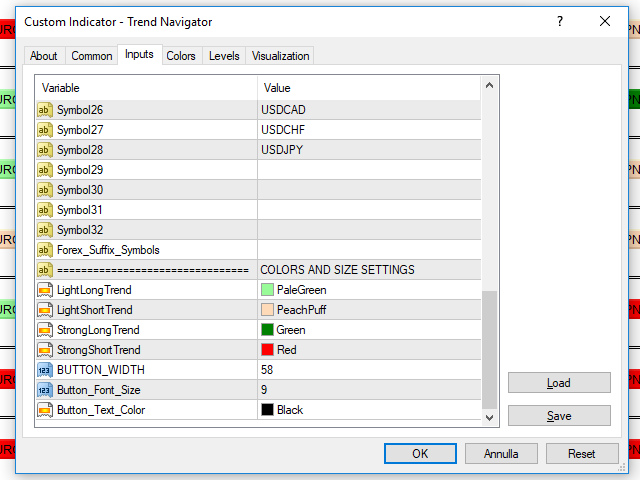Image resolution: width=640 pixels, height=480 pixels.
Task: Click the string icon beside the equals-sign separator row
Action: pos(45,270)
